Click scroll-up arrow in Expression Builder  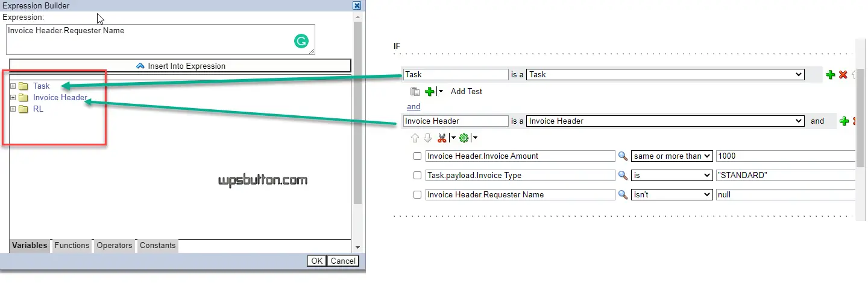[x=357, y=16]
